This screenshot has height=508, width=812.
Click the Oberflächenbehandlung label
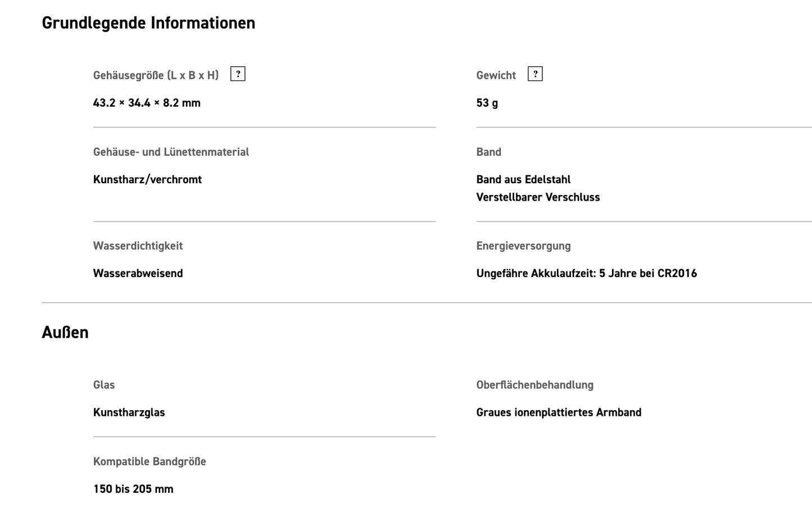[x=534, y=385]
